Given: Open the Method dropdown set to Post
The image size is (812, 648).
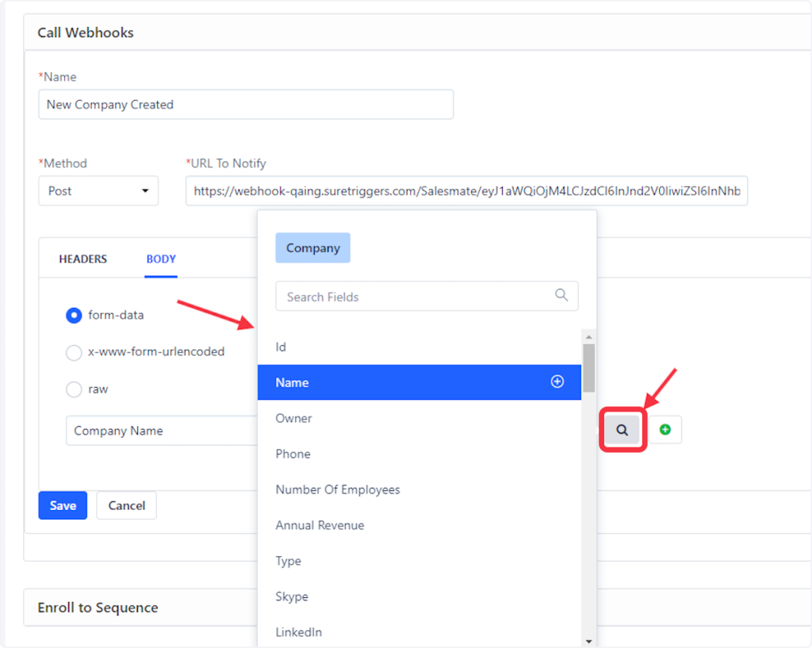Looking at the screenshot, I should click(98, 191).
